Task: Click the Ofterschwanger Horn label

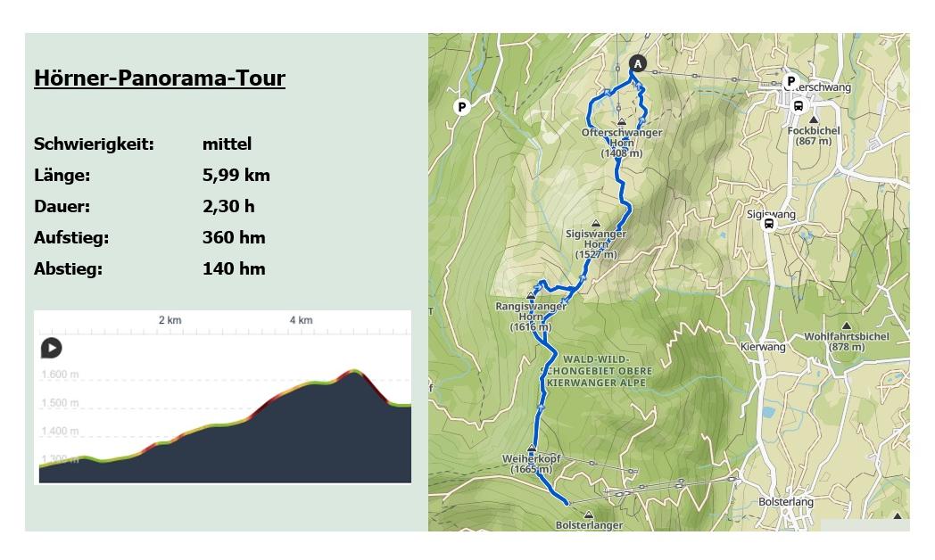Action: point(621,143)
